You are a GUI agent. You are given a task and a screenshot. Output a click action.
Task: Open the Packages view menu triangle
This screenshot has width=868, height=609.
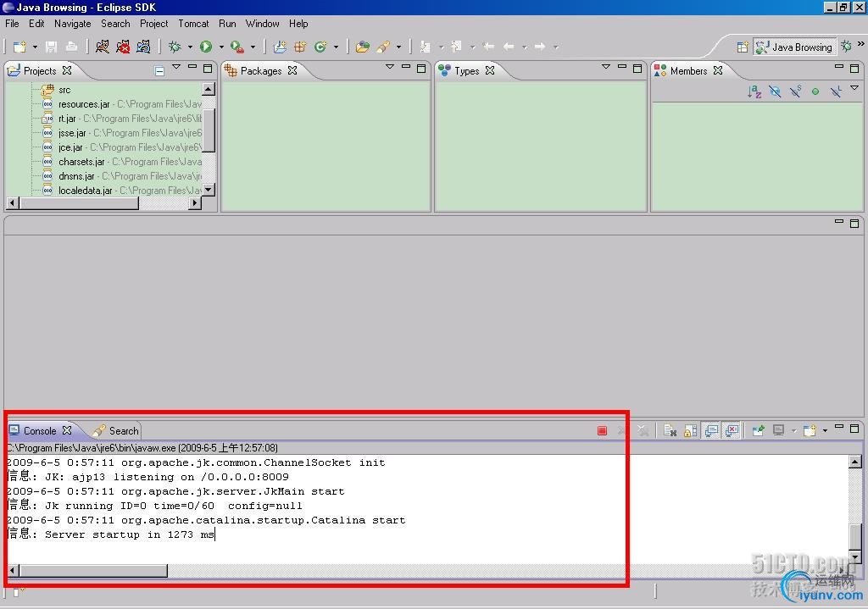390,67
